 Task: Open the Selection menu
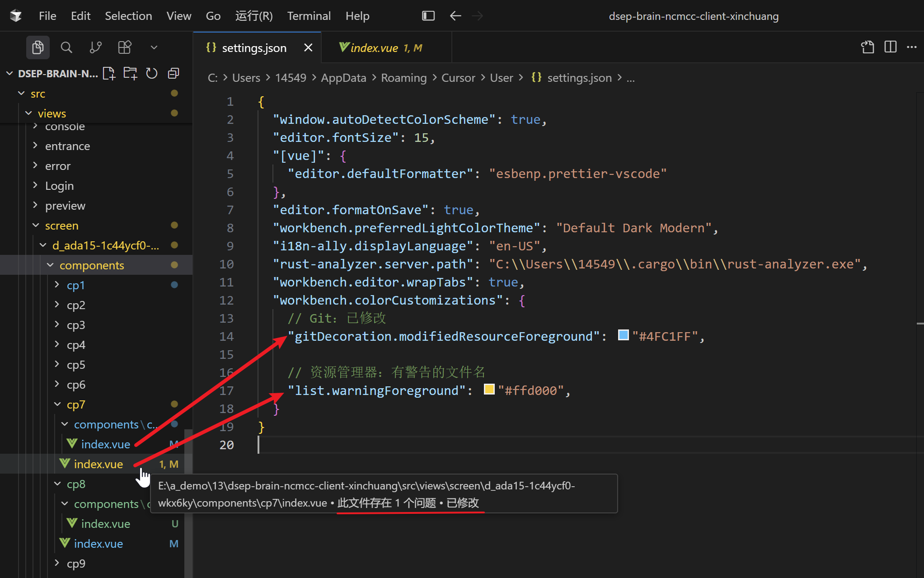[128, 16]
